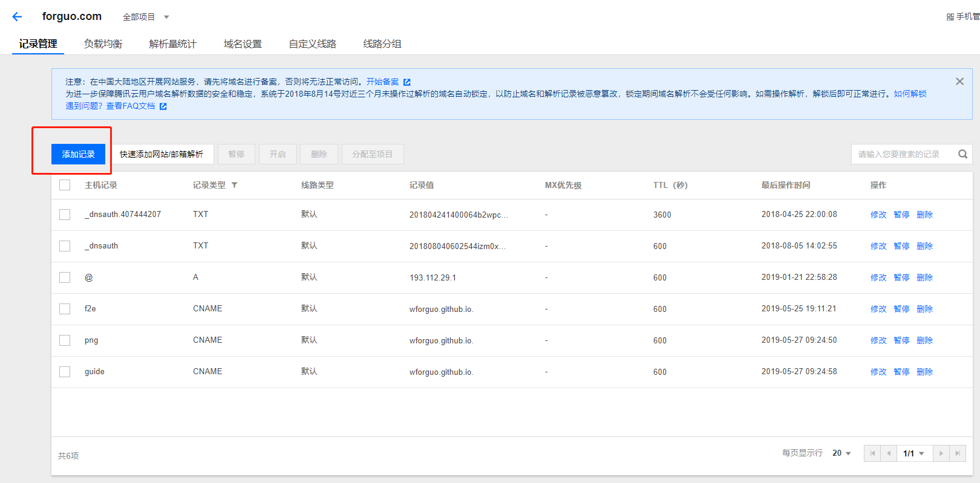Click 删除 for the @ A record
This screenshot has width=980, height=483.
coord(924,277)
